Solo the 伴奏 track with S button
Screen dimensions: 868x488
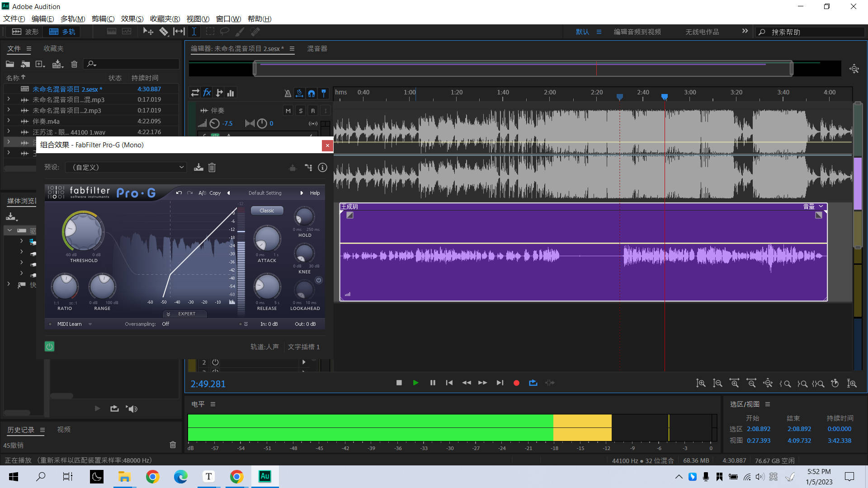click(x=301, y=111)
